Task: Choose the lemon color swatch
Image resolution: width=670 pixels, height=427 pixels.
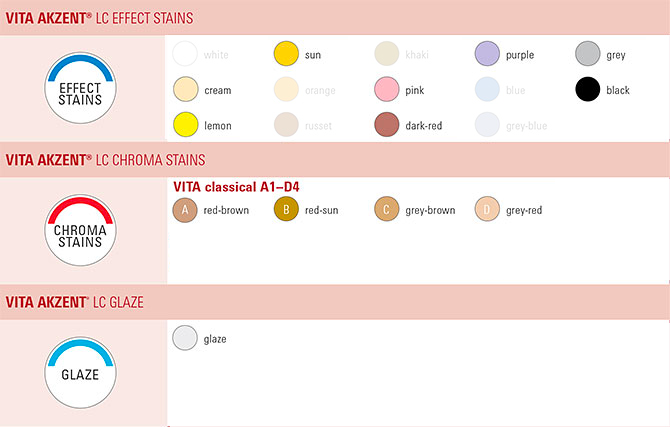Action: tap(185, 125)
